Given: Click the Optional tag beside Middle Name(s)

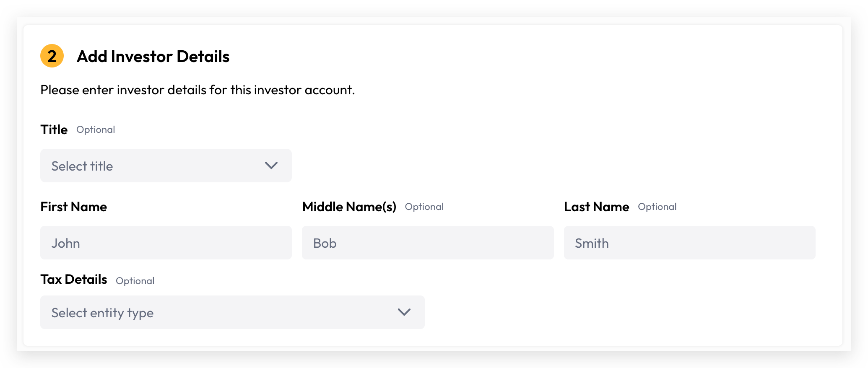Looking at the screenshot, I should (x=424, y=207).
